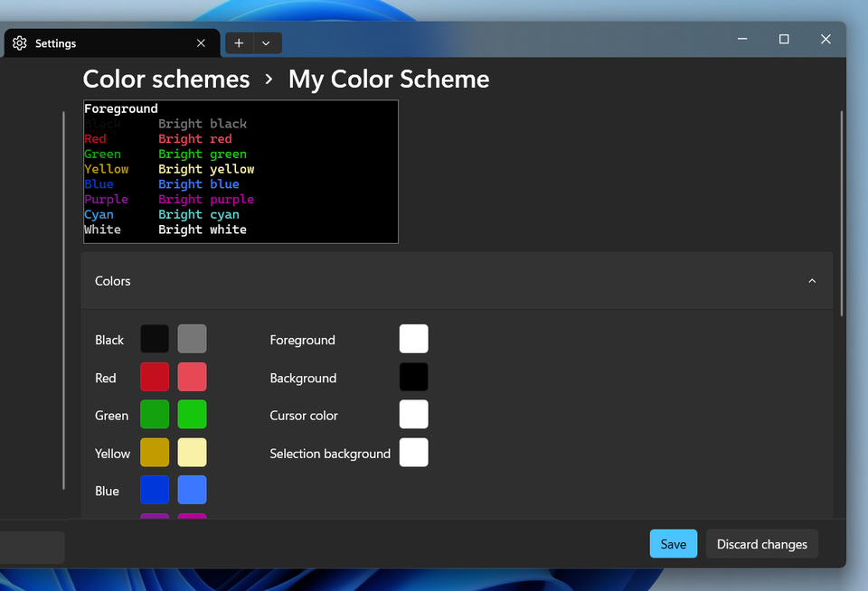
Task: Edit the Bright yellow color swatch
Action: click(x=192, y=453)
